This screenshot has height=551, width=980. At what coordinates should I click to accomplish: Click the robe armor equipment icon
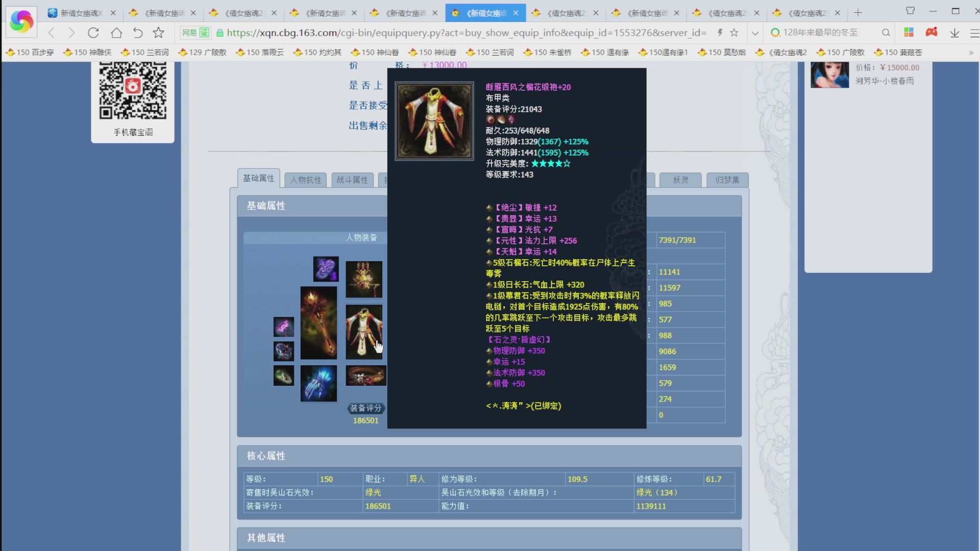click(x=364, y=332)
